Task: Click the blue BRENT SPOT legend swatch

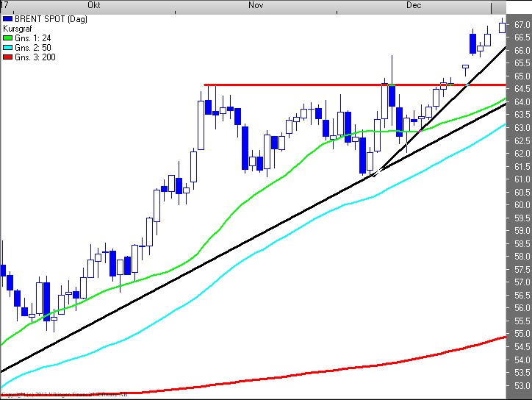Action: tap(7, 19)
